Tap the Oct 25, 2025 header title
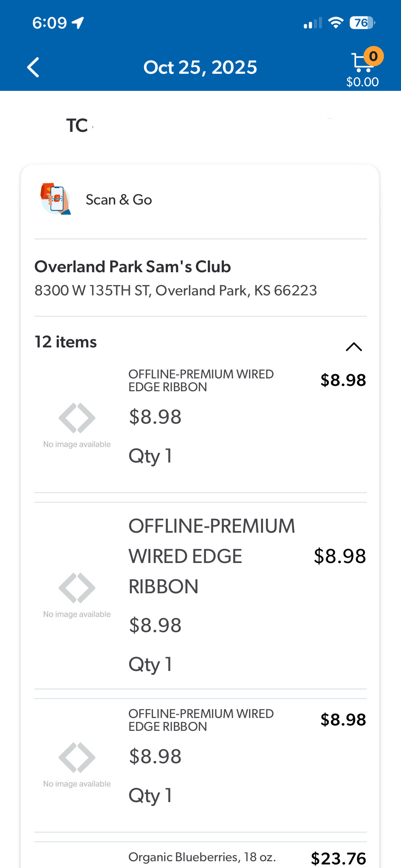The image size is (401, 868). point(200,67)
